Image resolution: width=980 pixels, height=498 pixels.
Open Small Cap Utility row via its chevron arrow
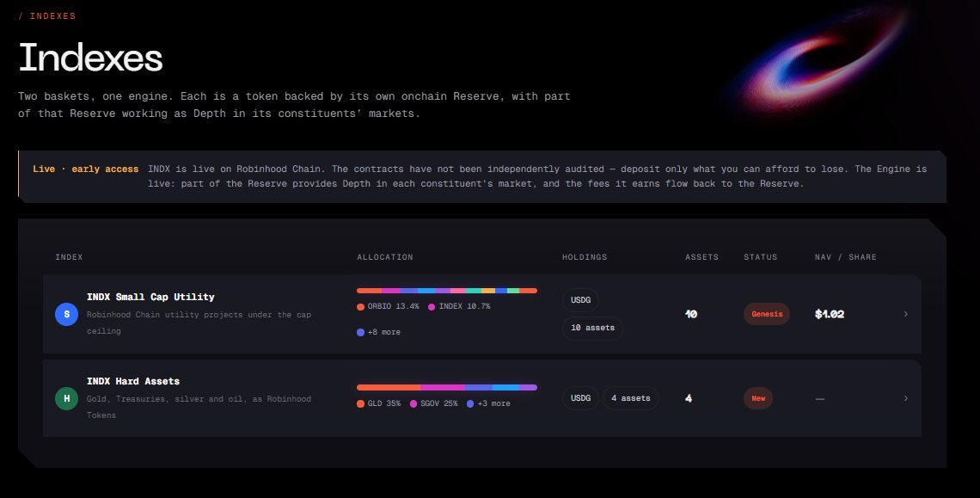pyautogui.click(x=905, y=314)
